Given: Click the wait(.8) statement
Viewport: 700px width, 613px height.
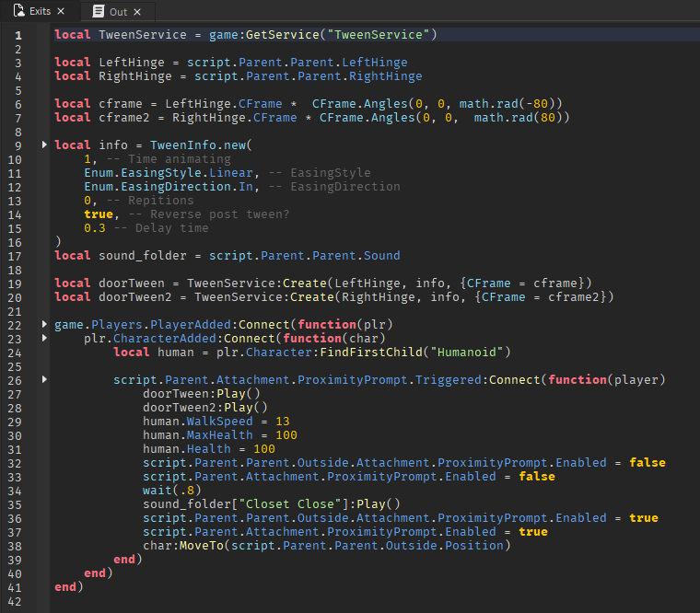Looking at the screenshot, I should [168, 491].
